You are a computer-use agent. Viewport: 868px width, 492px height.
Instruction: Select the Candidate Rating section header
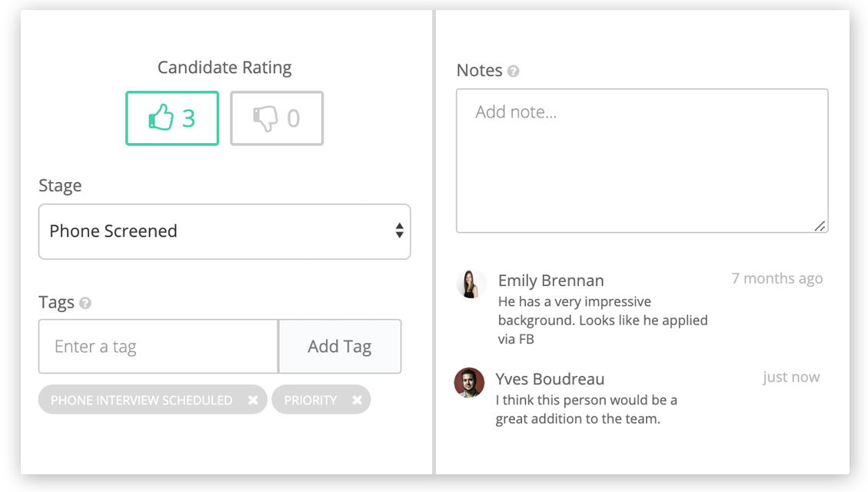pyautogui.click(x=224, y=67)
